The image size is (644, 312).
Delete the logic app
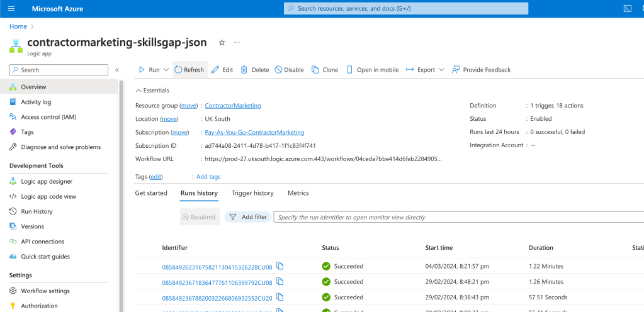coord(255,70)
